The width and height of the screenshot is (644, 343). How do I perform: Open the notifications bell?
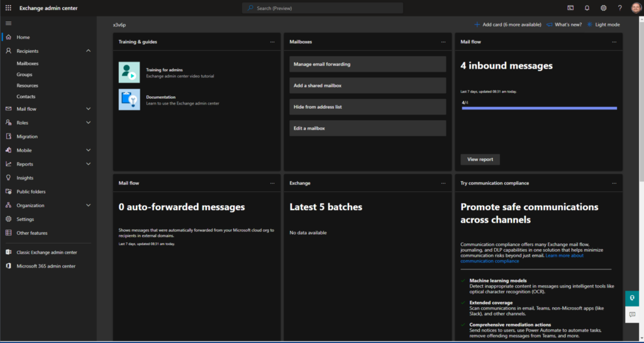coord(587,8)
